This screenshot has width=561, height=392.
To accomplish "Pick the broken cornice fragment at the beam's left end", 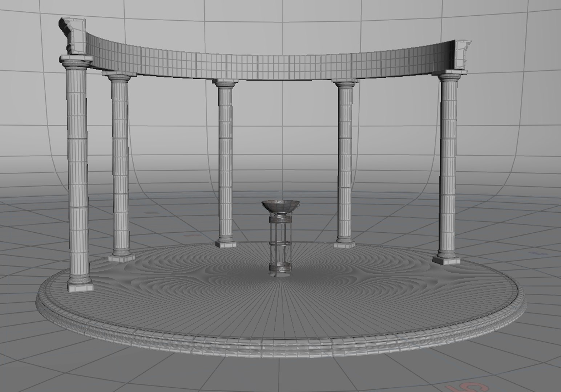I will tap(73, 36).
